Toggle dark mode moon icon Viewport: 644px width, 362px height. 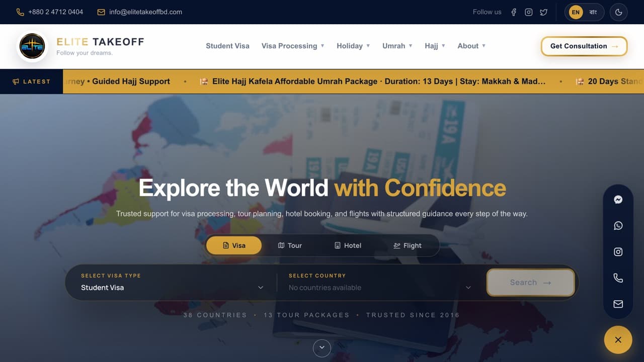619,12
